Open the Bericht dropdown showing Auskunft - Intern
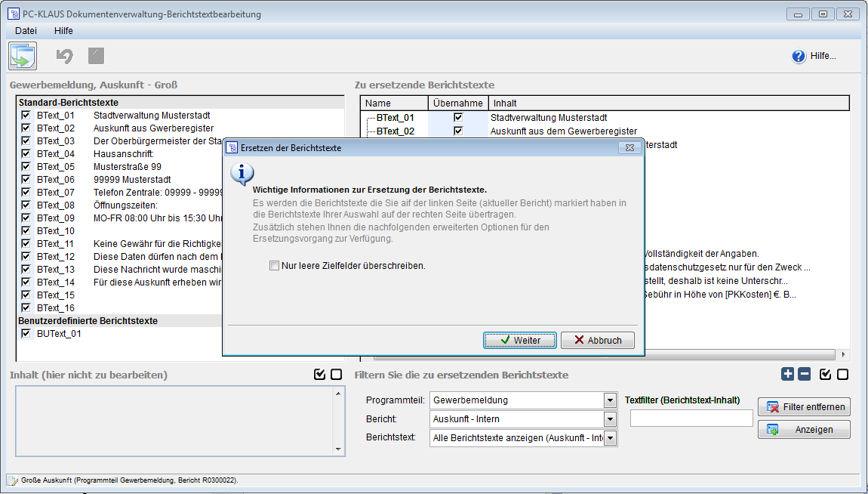Image resolution: width=868 pixels, height=494 pixels. pos(610,419)
